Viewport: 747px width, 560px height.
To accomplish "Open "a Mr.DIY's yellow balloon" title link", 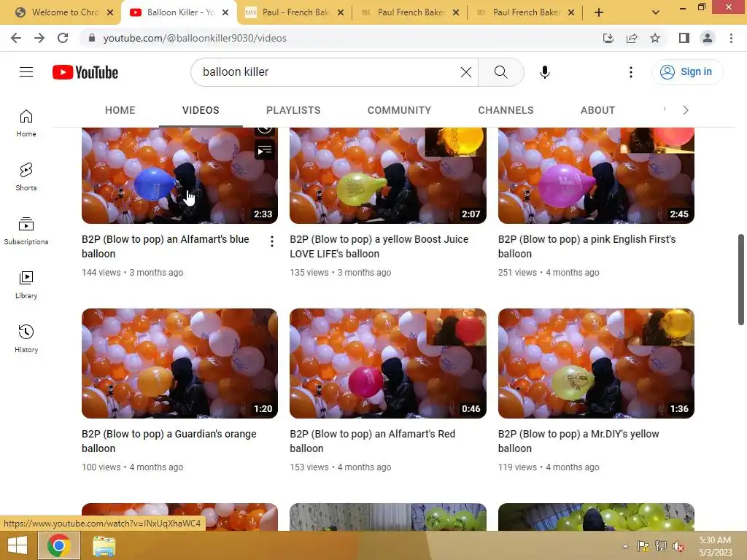I will coord(578,441).
